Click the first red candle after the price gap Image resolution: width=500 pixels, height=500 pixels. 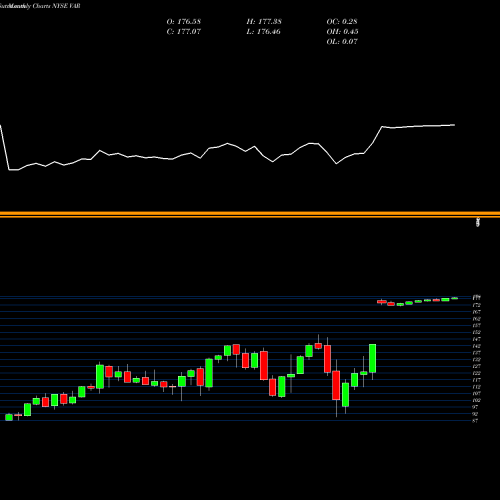pyautogui.click(x=382, y=302)
